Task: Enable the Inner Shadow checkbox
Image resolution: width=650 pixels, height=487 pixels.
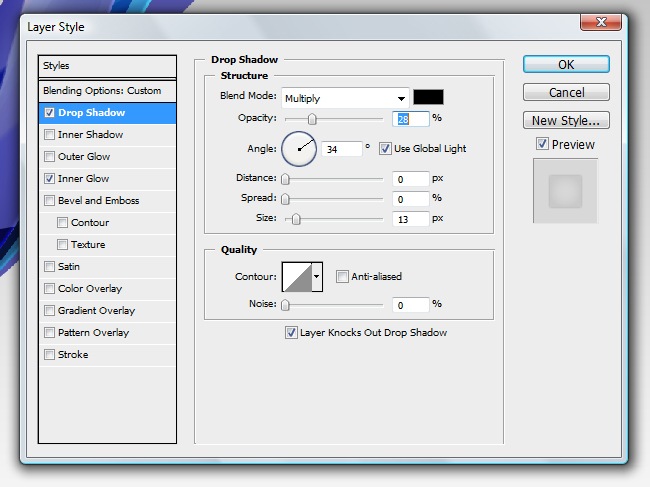Action: click(x=49, y=135)
